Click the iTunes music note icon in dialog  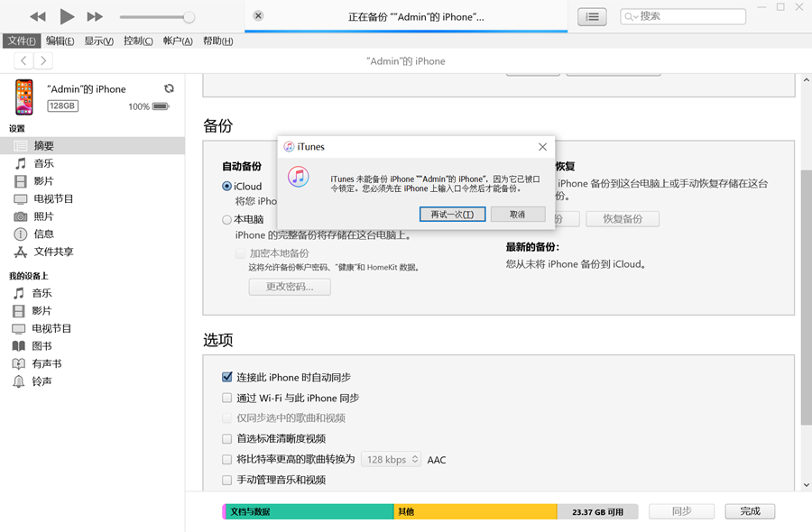pos(299,177)
